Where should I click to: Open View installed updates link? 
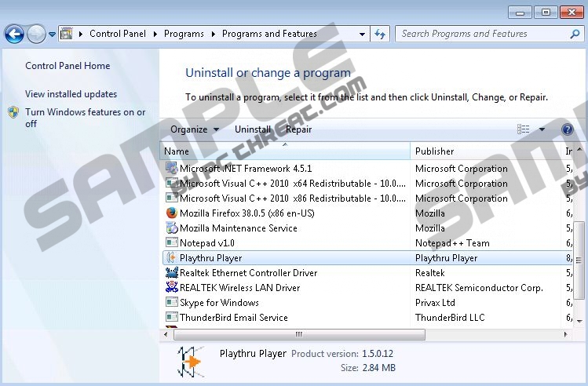click(x=71, y=94)
